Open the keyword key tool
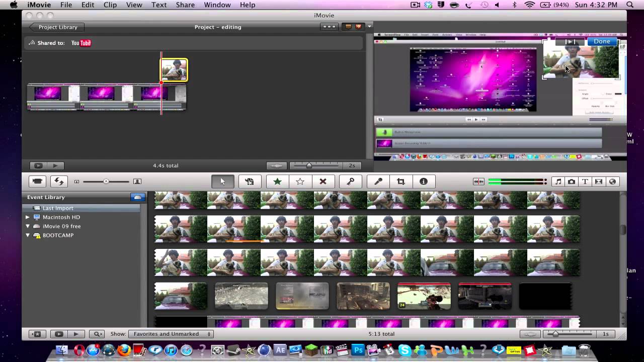The height and width of the screenshot is (362, 644). point(351,182)
